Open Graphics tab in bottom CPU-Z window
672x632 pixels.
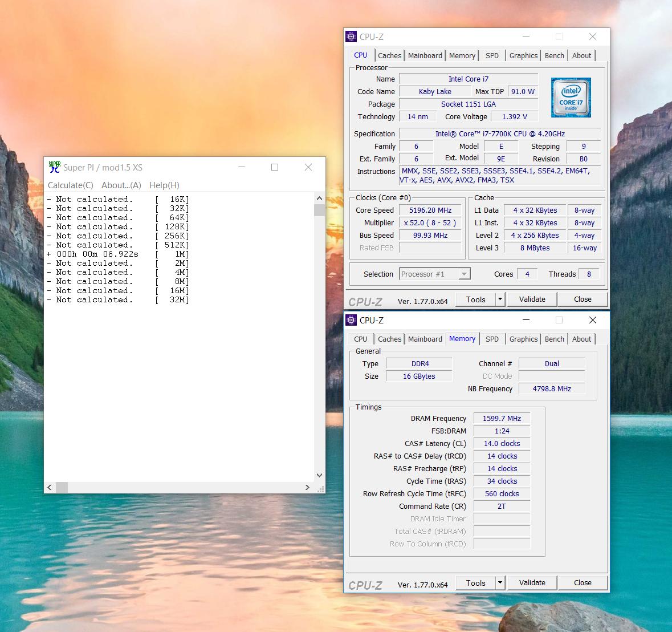tap(523, 339)
